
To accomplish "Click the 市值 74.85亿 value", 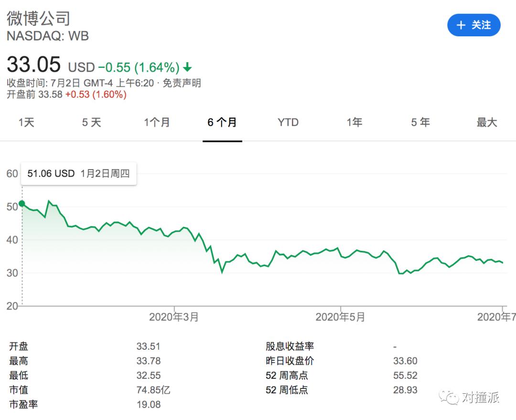I will (153, 390).
